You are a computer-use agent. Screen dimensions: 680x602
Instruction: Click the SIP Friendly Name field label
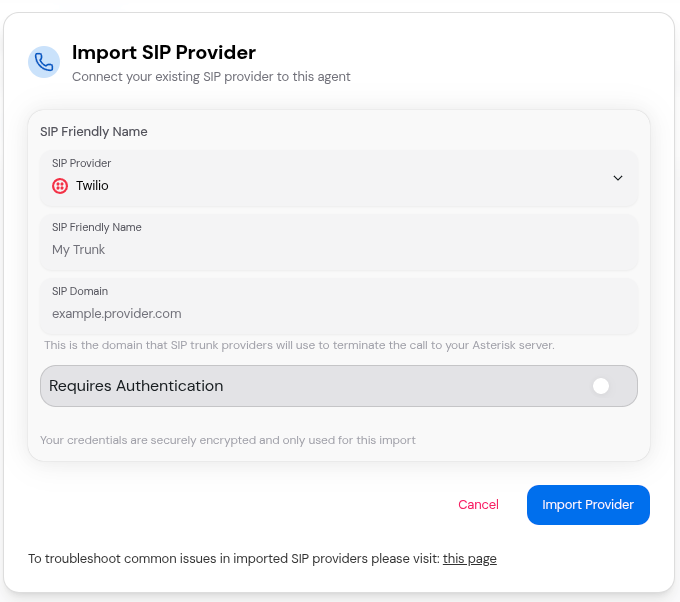tap(97, 227)
